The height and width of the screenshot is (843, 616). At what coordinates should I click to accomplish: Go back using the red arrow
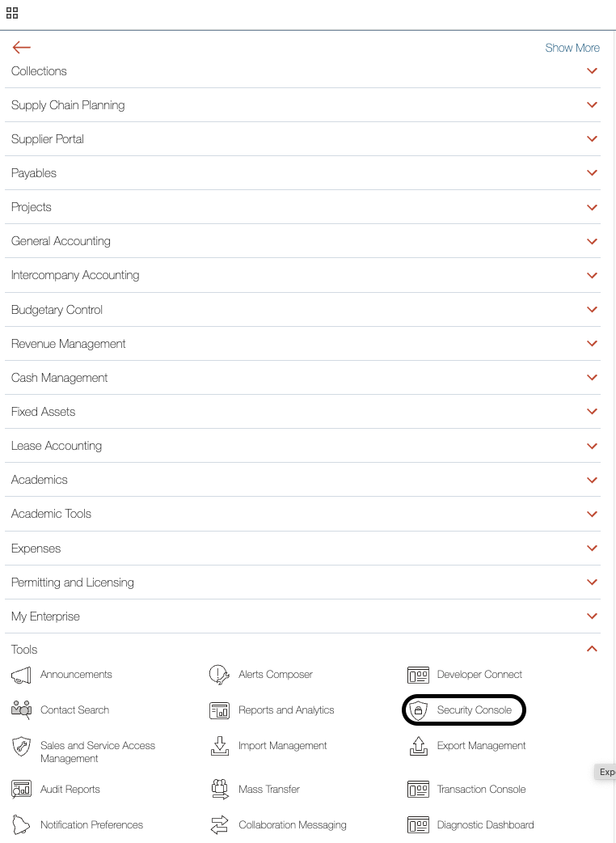pos(22,48)
